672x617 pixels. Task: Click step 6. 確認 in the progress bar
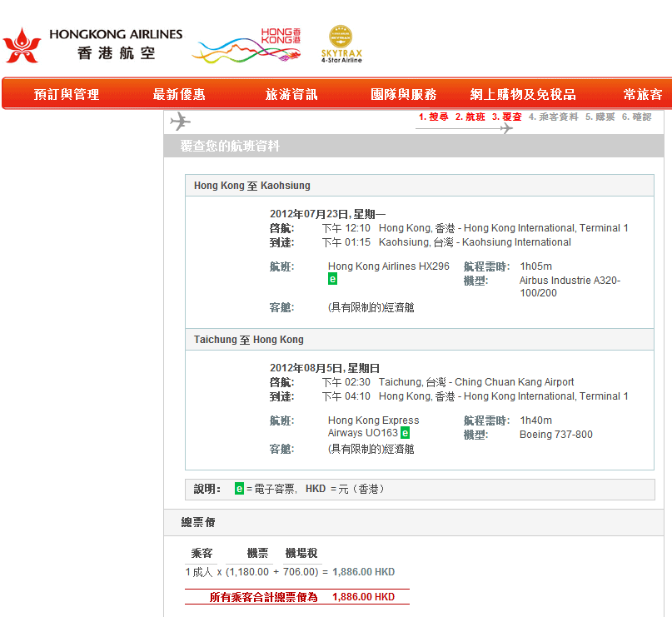636,117
